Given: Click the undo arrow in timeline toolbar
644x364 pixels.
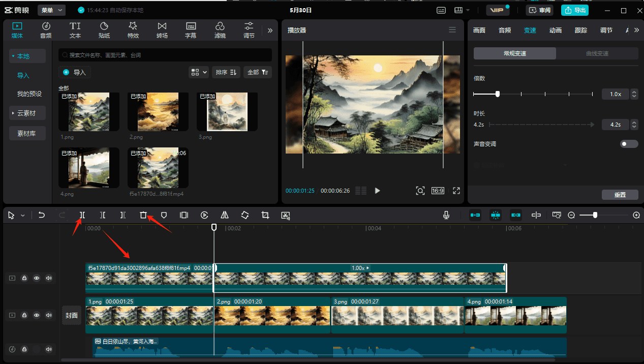Looking at the screenshot, I should coord(42,215).
